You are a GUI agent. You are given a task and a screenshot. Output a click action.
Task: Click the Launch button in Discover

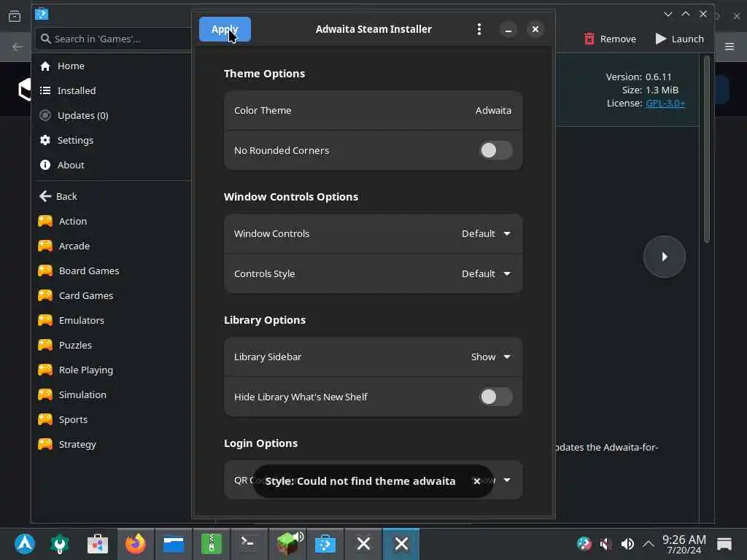click(x=679, y=39)
